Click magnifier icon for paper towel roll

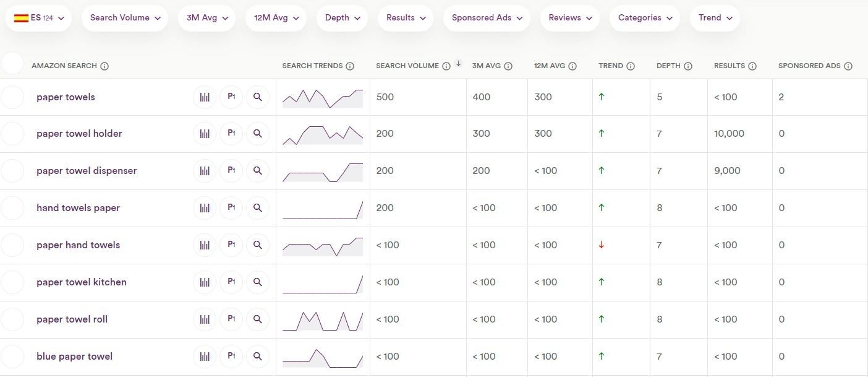point(258,319)
